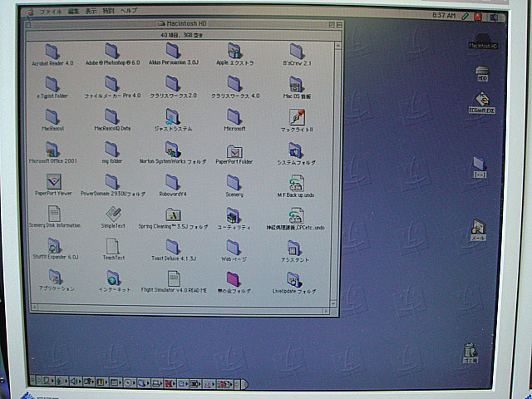Select the Microsoft Office 2001 folder
This screenshot has height=399, width=532.
(x=52, y=150)
